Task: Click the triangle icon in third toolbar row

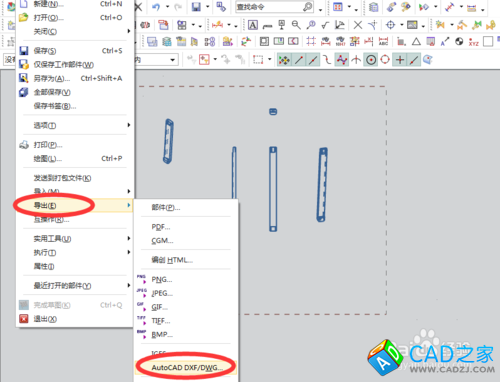Action: (x=416, y=42)
